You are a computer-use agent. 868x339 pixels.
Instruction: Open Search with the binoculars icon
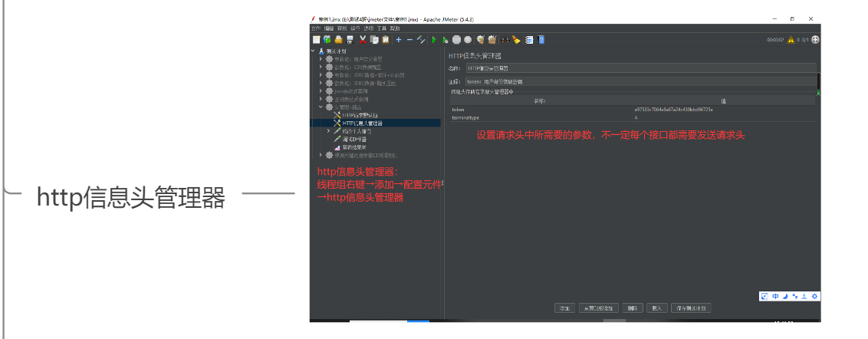[x=505, y=40]
